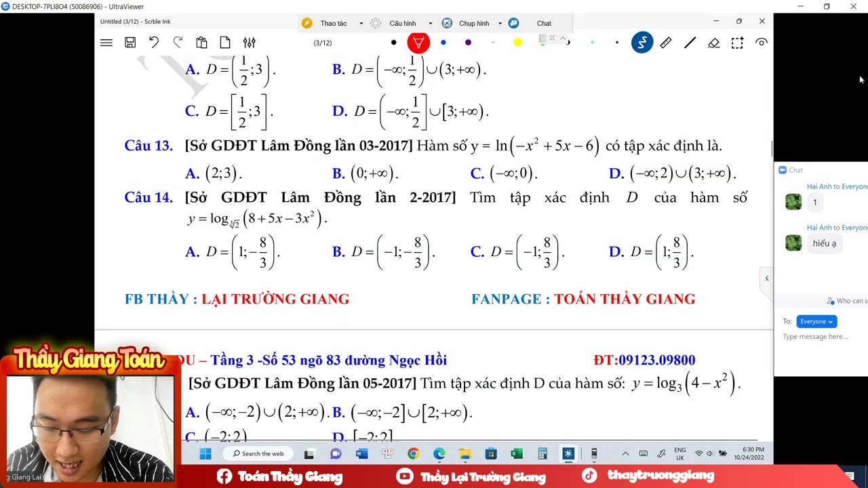The width and height of the screenshot is (868, 488).
Task: Pick the small cyan dot color
Action: pos(592,43)
